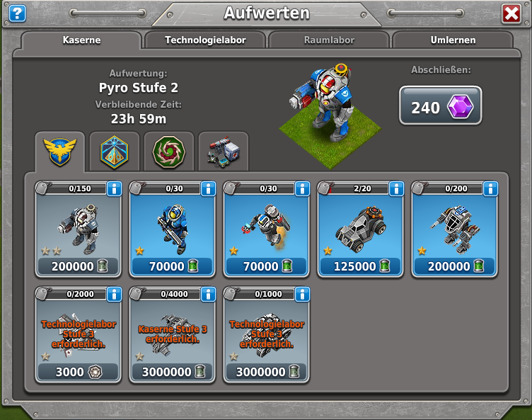Show info for the blue rifleman card
Image resolution: width=532 pixels, height=420 pixels.
(208, 189)
